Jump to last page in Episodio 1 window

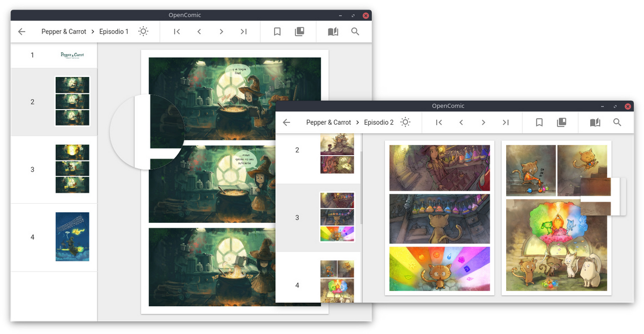244,32
